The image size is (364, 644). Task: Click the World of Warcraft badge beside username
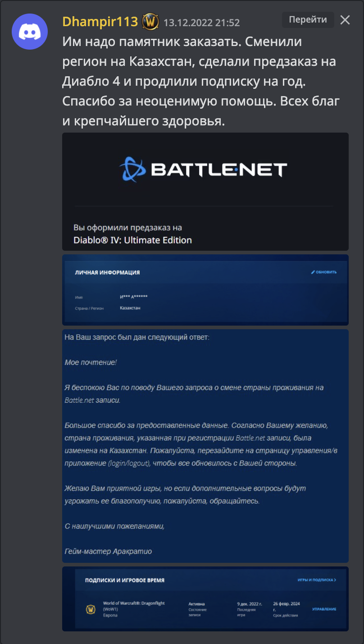coord(150,22)
